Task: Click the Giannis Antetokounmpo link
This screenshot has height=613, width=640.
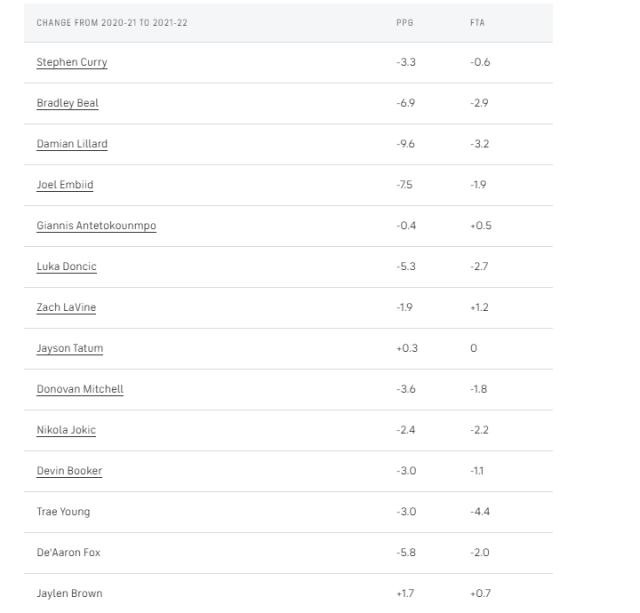Action: (x=96, y=226)
